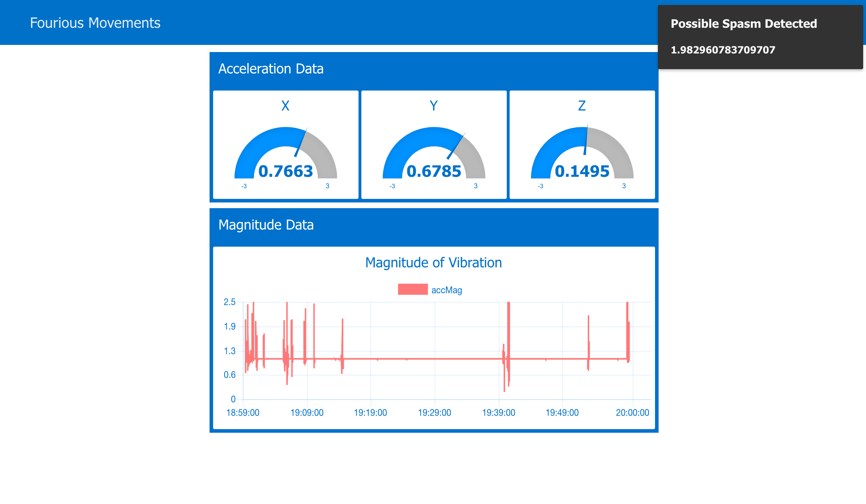Click the Y gauge value 0.6785
866x504 pixels.
[x=434, y=171]
